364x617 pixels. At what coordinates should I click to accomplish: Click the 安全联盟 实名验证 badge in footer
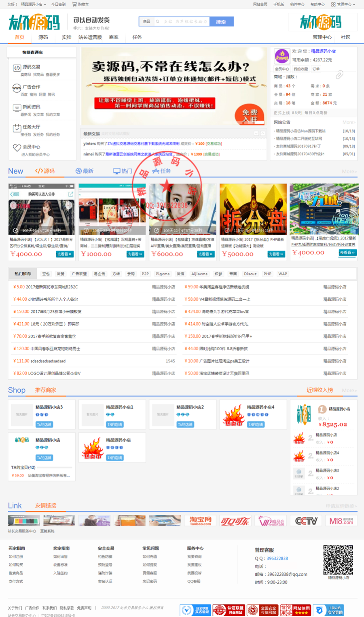coord(195,610)
